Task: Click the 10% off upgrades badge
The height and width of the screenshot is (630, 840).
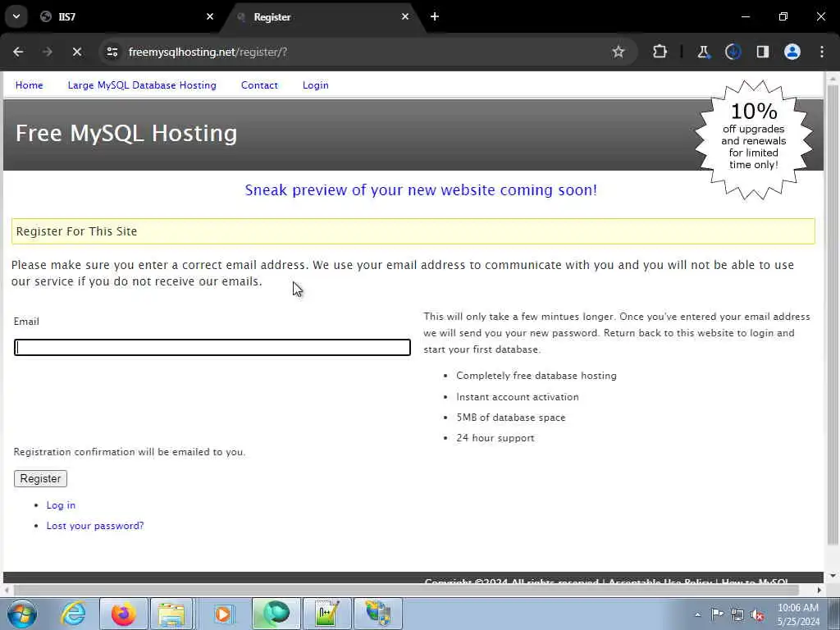Action: [754, 139]
